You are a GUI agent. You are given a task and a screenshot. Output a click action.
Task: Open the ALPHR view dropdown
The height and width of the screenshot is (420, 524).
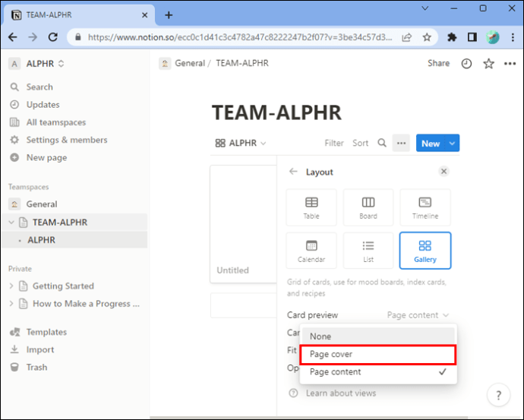tap(241, 143)
